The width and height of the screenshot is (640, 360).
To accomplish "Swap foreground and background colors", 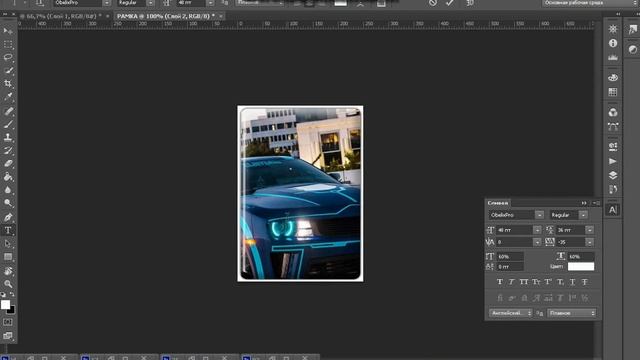I will pos(12,294).
